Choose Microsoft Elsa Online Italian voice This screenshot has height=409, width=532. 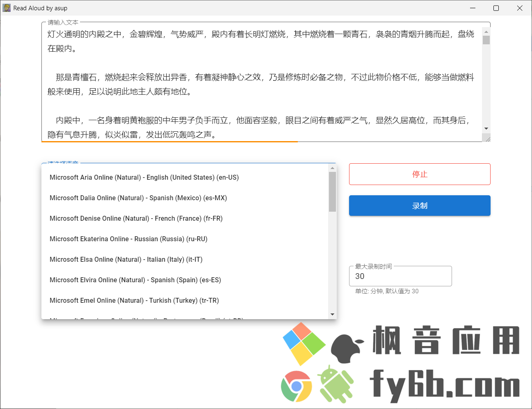pos(185,260)
